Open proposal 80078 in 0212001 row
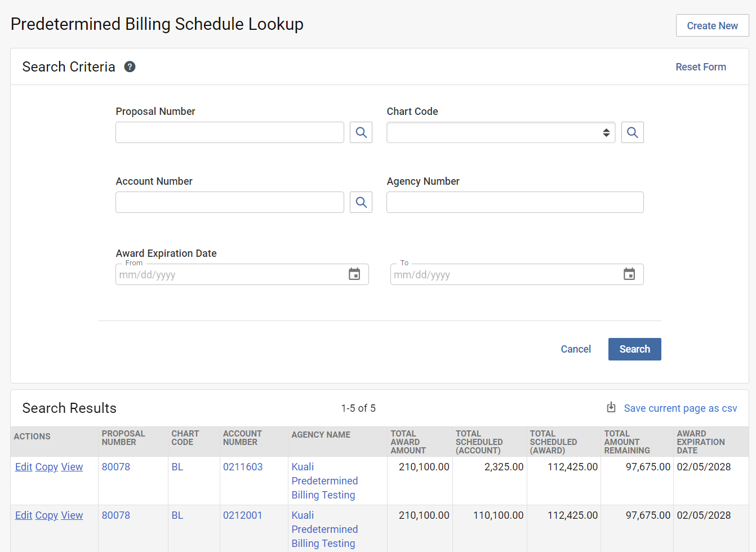 click(x=116, y=515)
